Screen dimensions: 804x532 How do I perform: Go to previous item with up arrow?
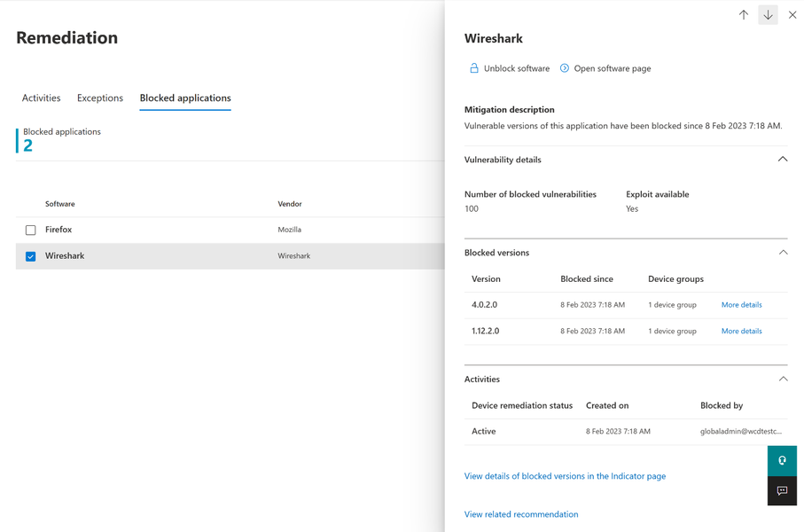tap(744, 15)
